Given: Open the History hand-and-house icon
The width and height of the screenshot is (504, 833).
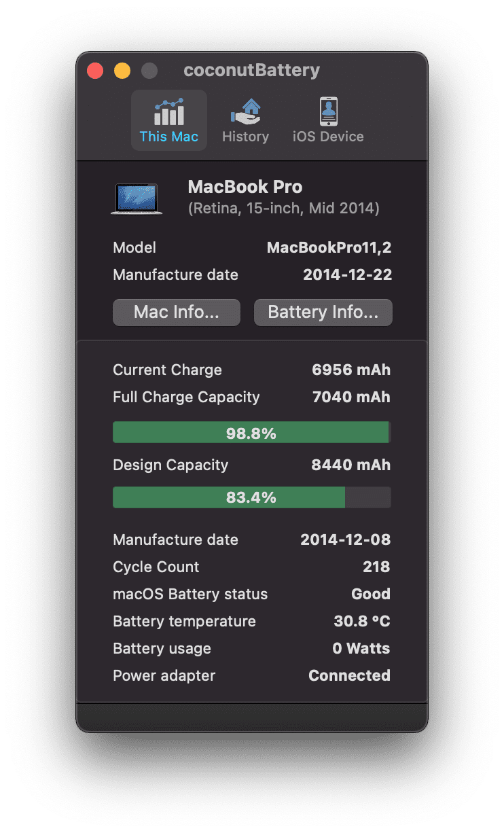Looking at the screenshot, I should (x=245, y=111).
